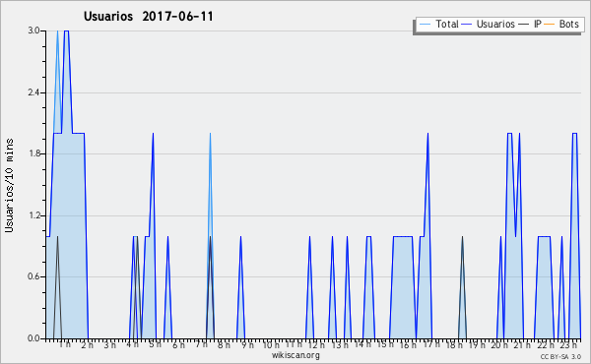Click the '15 h' x-axis label
This screenshot has width=591, height=364.
[x=385, y=344]
